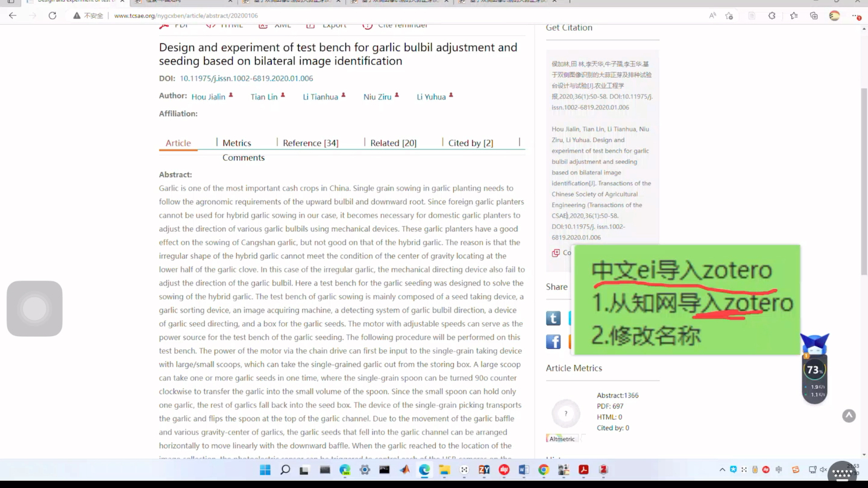Go back with the browser back arrow
868x488 pixels.
[x=13, y=16]
